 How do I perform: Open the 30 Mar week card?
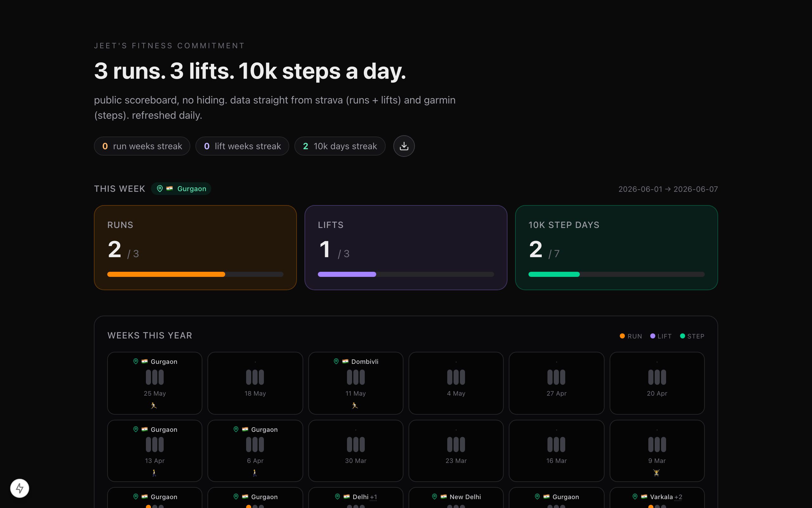coord(356,451)
